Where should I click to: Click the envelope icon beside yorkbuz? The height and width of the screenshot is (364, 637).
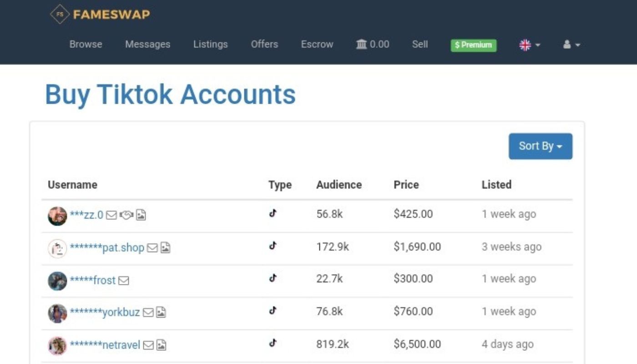pos(148,313)
